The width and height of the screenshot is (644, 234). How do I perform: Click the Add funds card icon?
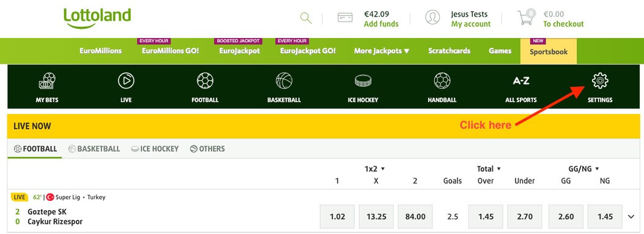pos(345,18)
